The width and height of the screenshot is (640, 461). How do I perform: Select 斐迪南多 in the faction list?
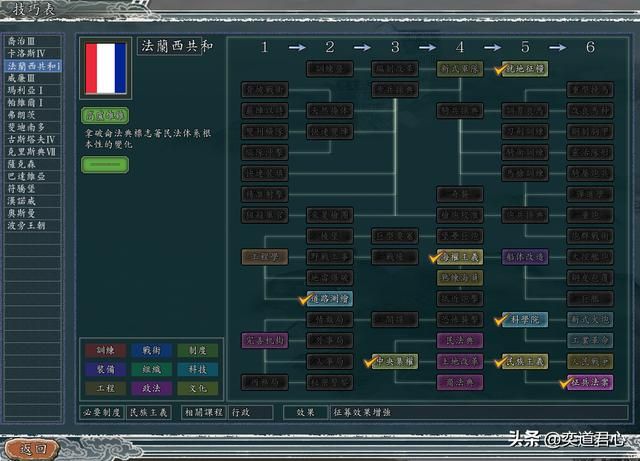point(33,127)
